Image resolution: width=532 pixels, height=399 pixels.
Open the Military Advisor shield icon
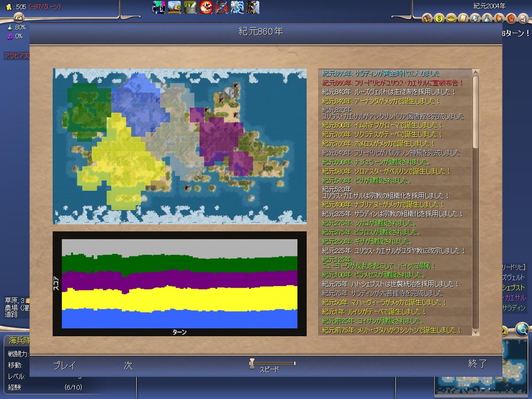point(475,18)
